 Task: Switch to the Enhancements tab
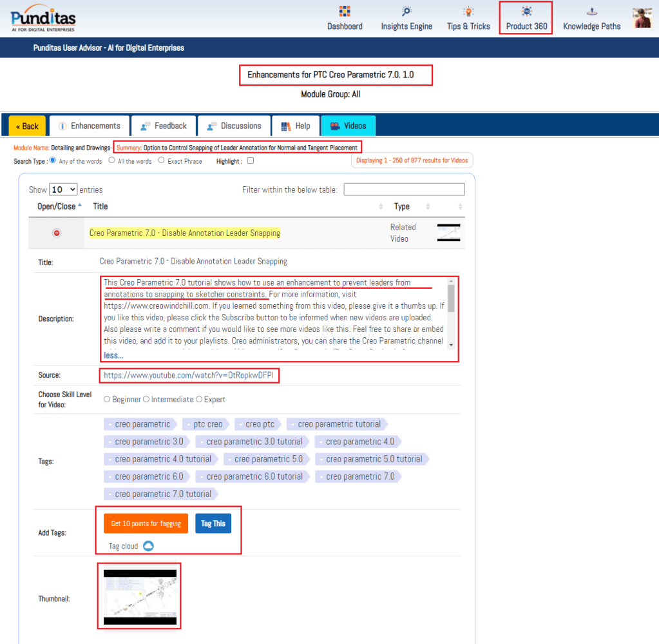pyautogui.click(x=89, y=126)
